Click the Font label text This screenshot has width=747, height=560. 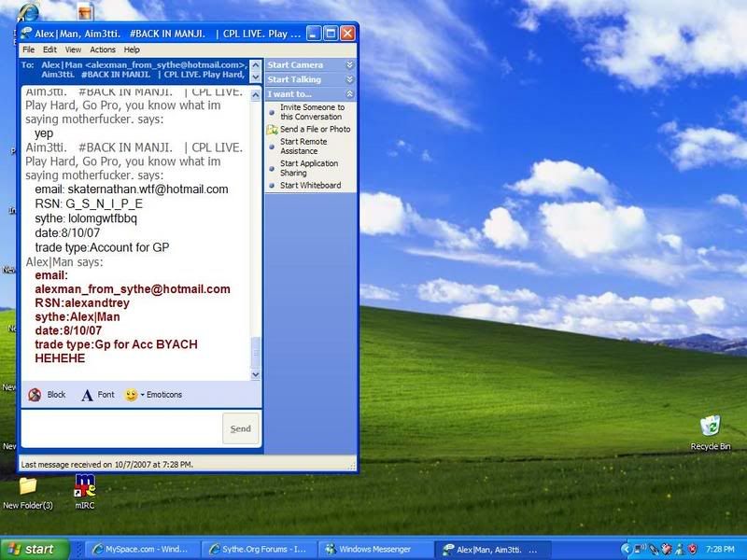(x=106, y=395)
